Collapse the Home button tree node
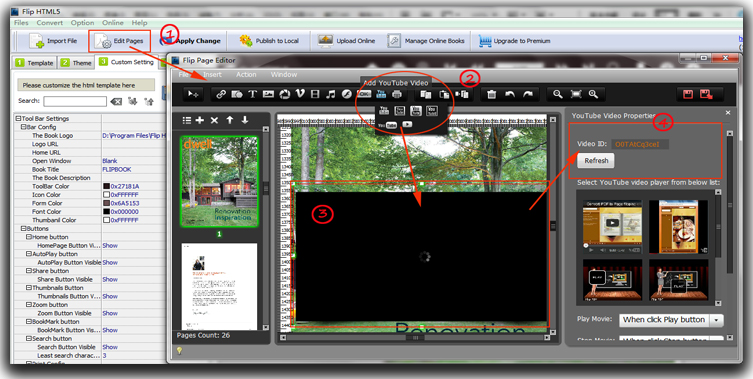 click(x=28, y=237)
